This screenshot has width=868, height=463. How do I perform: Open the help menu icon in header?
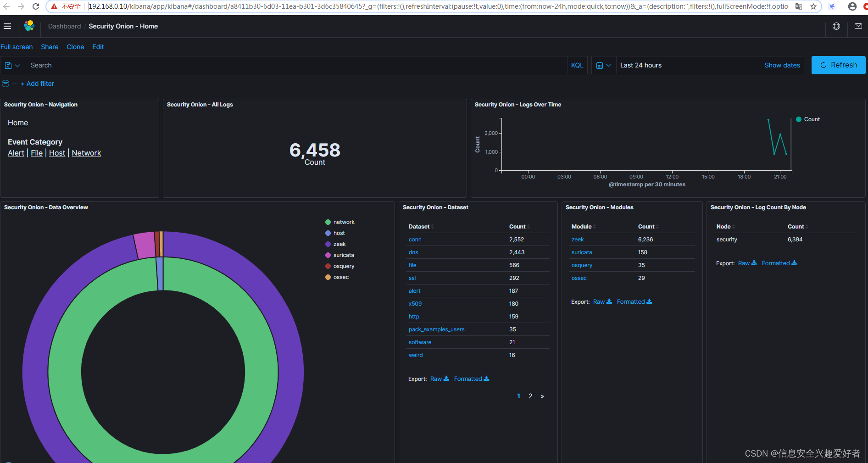point(836,26)
